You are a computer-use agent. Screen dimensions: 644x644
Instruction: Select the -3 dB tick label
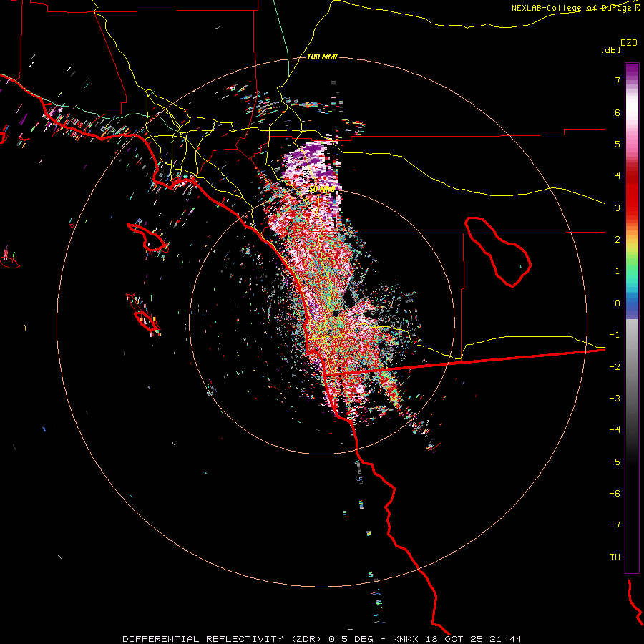[615, 399]
